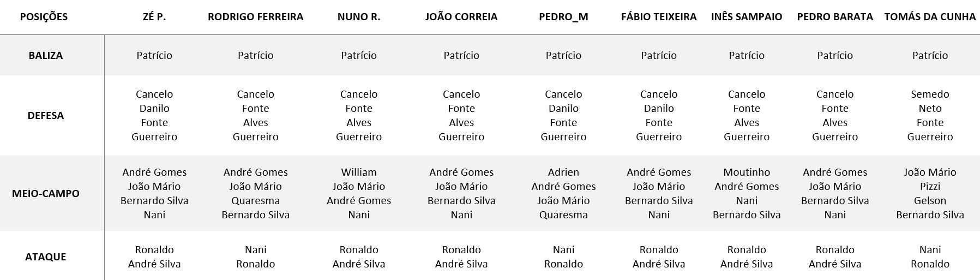Select the PEDRO_M column header
This screenshot has width=980, height=280.
pyautogui.click(x=563, y=17)
